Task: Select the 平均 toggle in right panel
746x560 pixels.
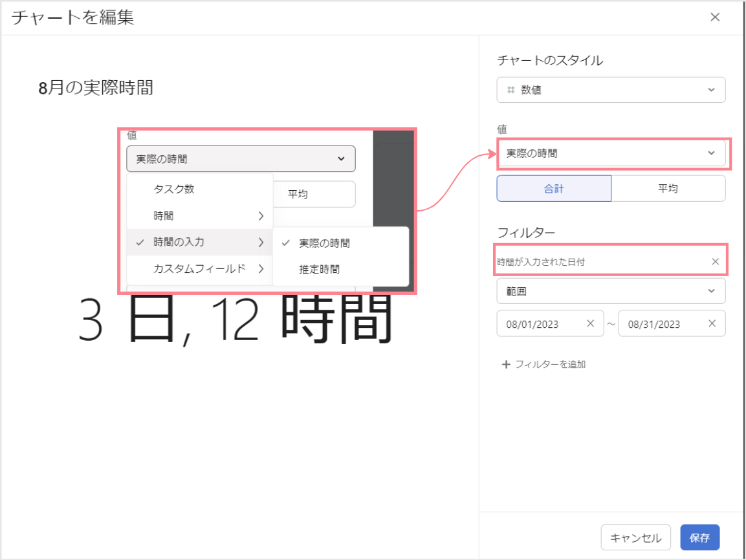Action: click(668, 188)
